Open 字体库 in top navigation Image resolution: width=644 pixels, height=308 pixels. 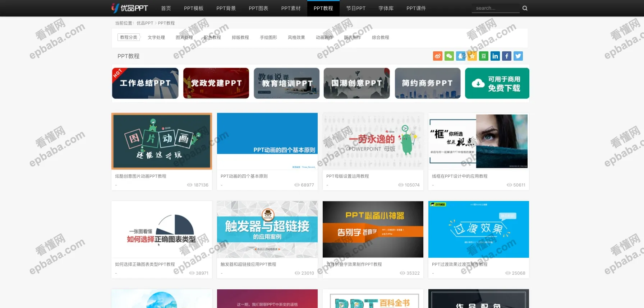386,8
